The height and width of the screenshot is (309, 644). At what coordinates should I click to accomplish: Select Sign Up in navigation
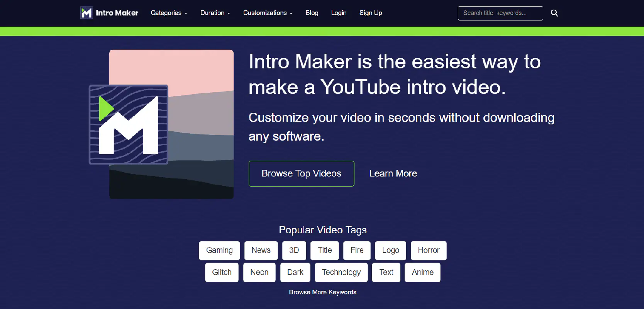point(371,13)
